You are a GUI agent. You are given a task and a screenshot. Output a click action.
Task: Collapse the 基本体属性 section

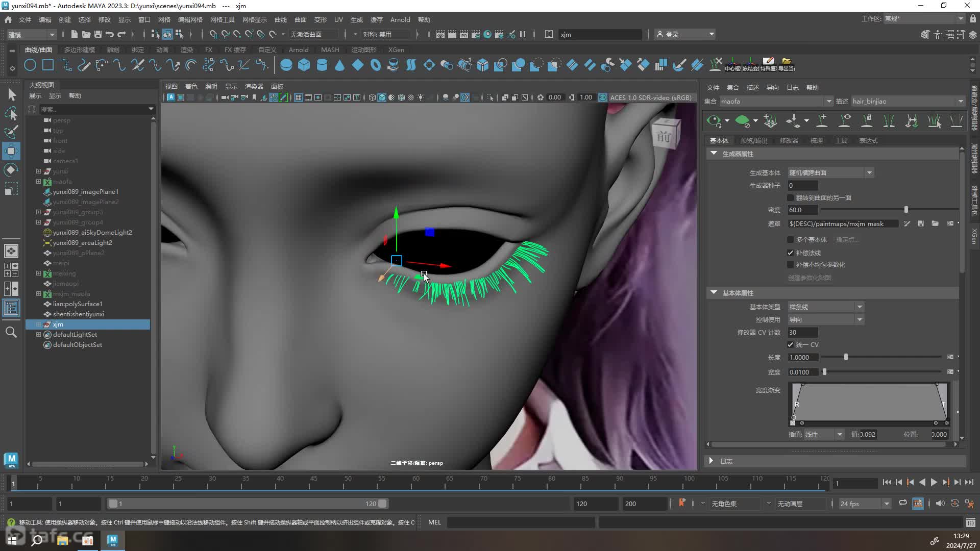(714, 293)
